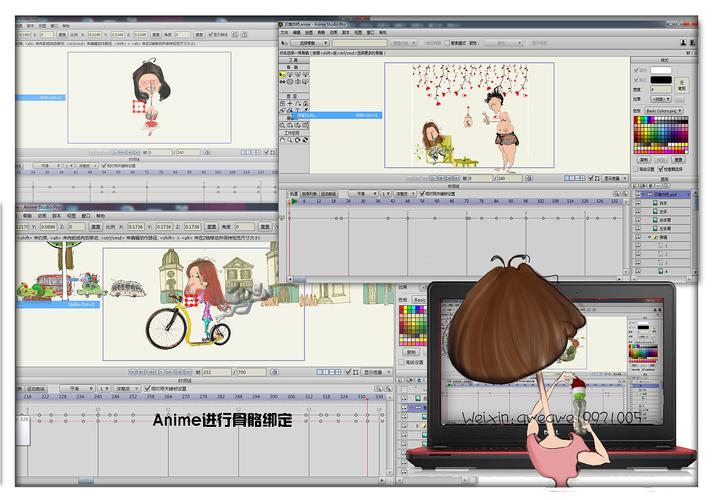
Task: Click the 运动曲线 button in bottom-left timeline
Action: point(36,388)
